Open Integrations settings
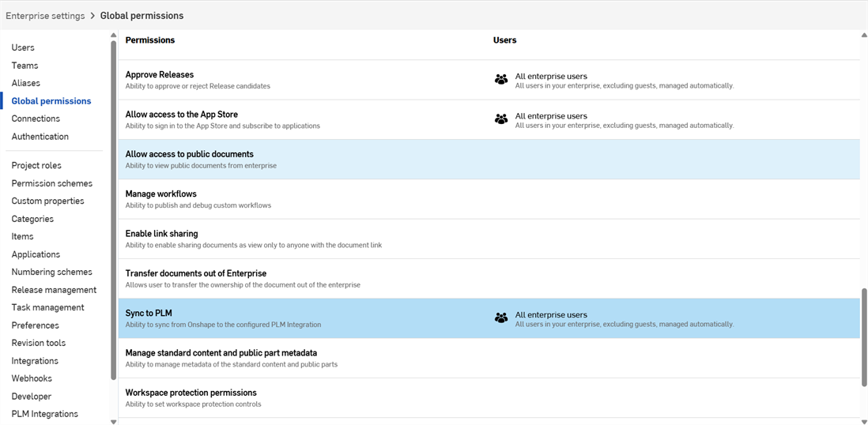 coord(35,360)
